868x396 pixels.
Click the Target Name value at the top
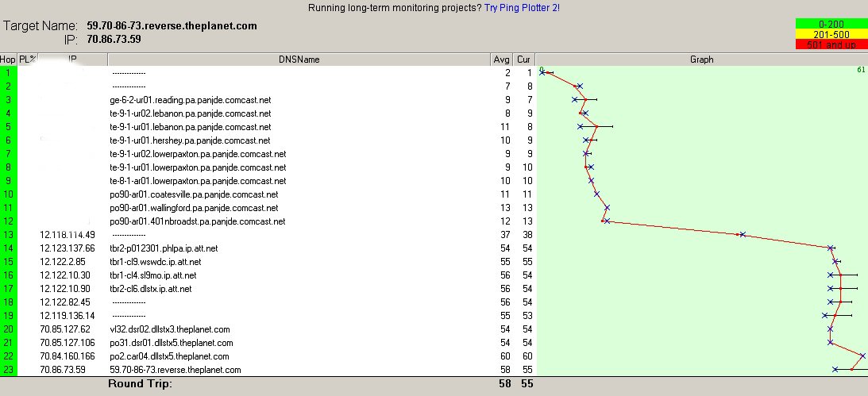pos(172,26)
